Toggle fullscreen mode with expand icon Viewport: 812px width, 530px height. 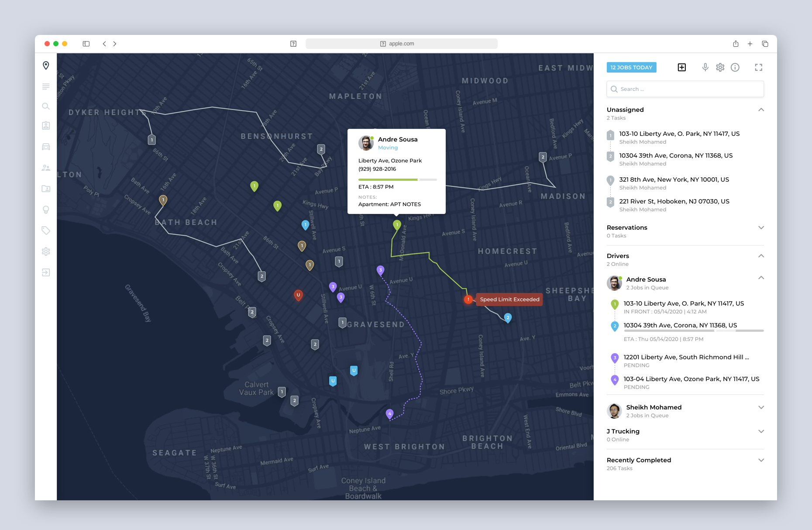point(759,67)
